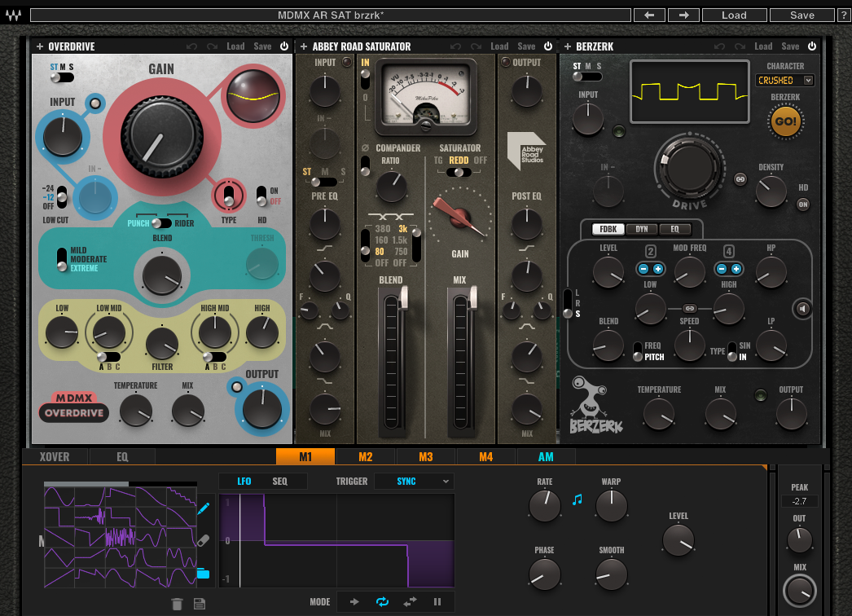
Task: Click the link icon next to Drive
Action: tap(740, 178)
